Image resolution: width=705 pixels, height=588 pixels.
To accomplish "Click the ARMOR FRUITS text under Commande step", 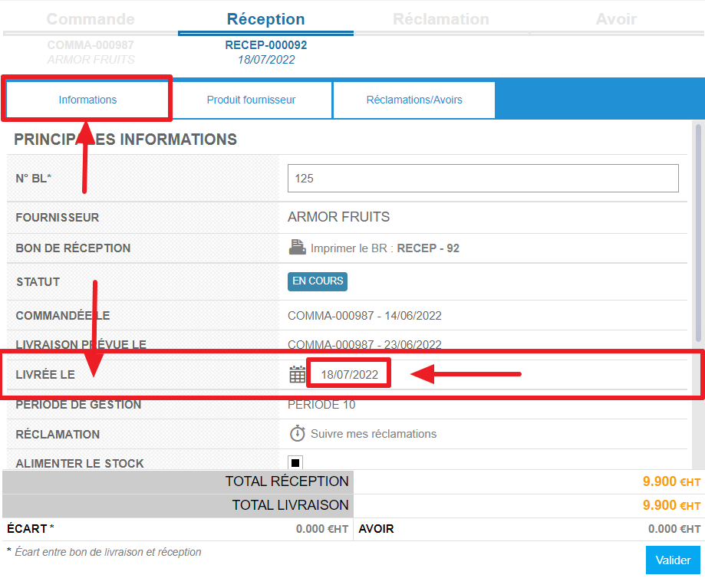I will (91, 60).
